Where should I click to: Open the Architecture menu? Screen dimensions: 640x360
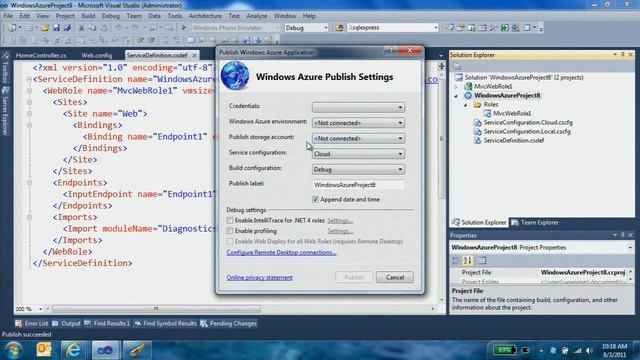(x=205, y=16)
